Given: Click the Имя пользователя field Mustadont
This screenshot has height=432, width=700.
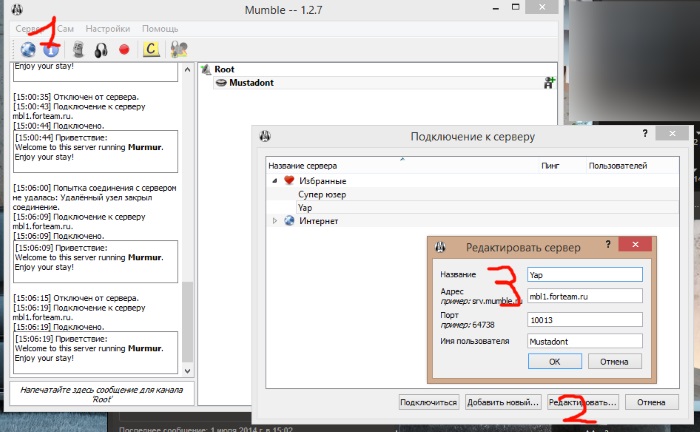Looking at the screenshot, I should pos(585,341).
